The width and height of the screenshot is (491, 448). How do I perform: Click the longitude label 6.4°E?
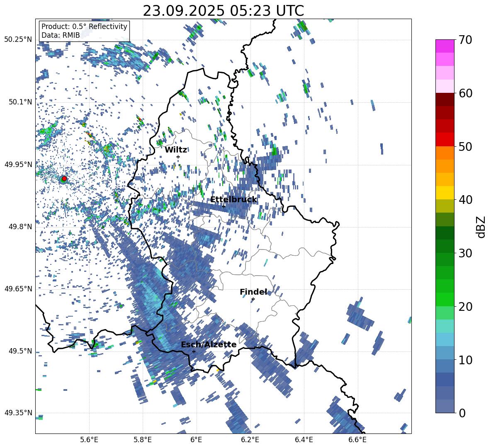coord(304,440)
